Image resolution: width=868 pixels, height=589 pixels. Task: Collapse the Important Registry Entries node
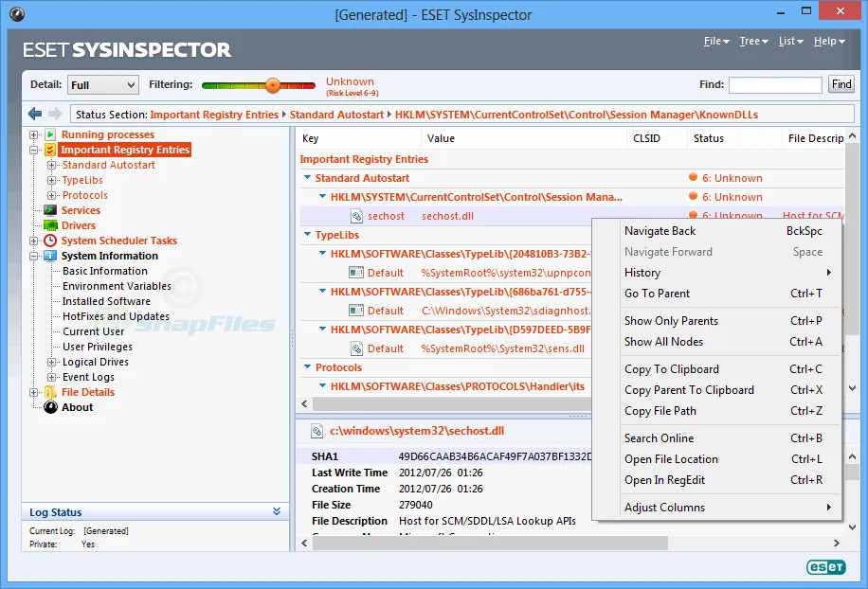coord(34,150)
